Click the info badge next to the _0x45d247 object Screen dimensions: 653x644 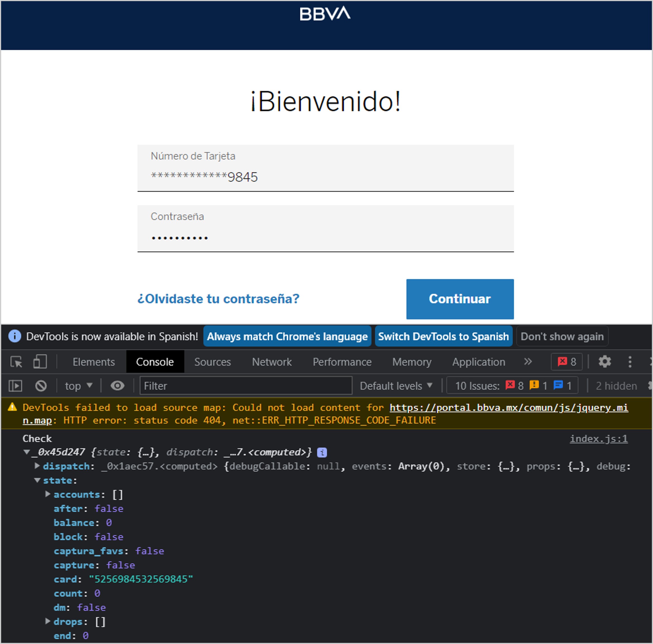pos(322,453)
